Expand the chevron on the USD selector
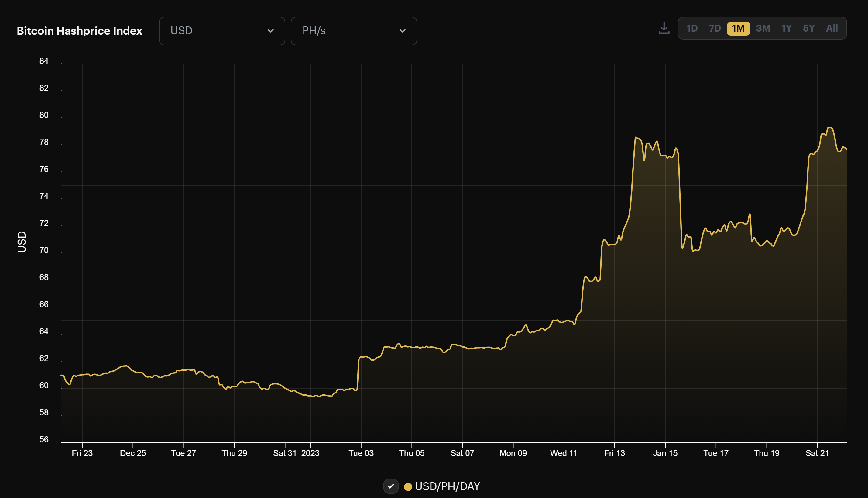 click(x=270, y=31)
